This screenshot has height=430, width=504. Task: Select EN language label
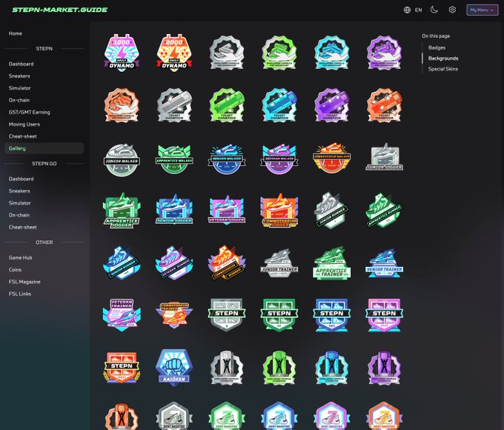[x=418, y=10]
